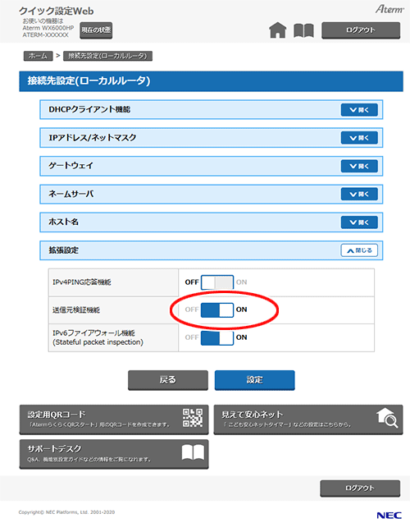410x532 pixels.
Task: Open the 見えて安心ネット panel title
Action: pyautogui.click(x=252, y=415)
